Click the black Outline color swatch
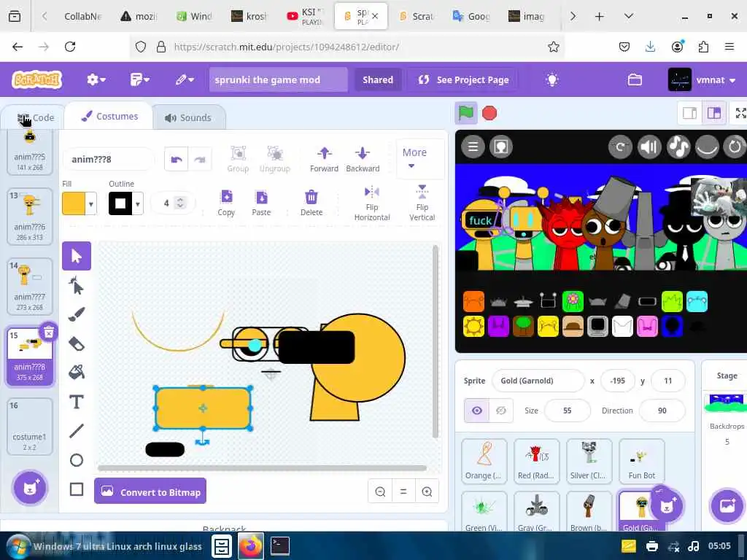Screen dimensions: 747x560 (120, 204)
